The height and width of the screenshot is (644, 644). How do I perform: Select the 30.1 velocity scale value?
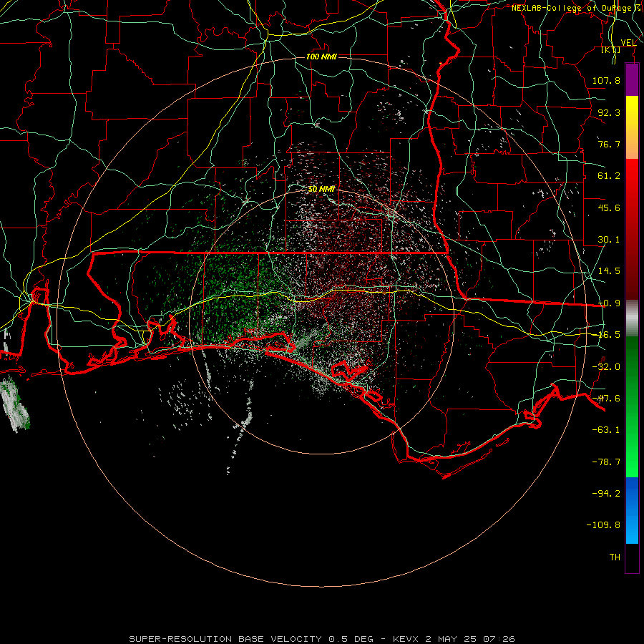(609, 240)
